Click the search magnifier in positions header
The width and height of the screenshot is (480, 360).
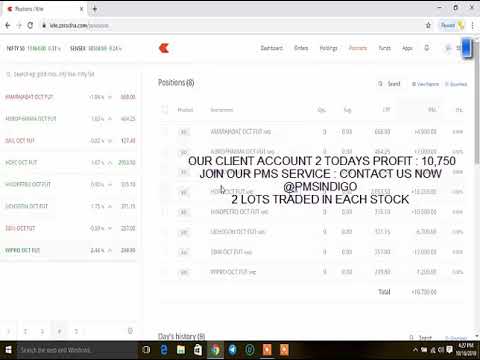pos(380,84)
